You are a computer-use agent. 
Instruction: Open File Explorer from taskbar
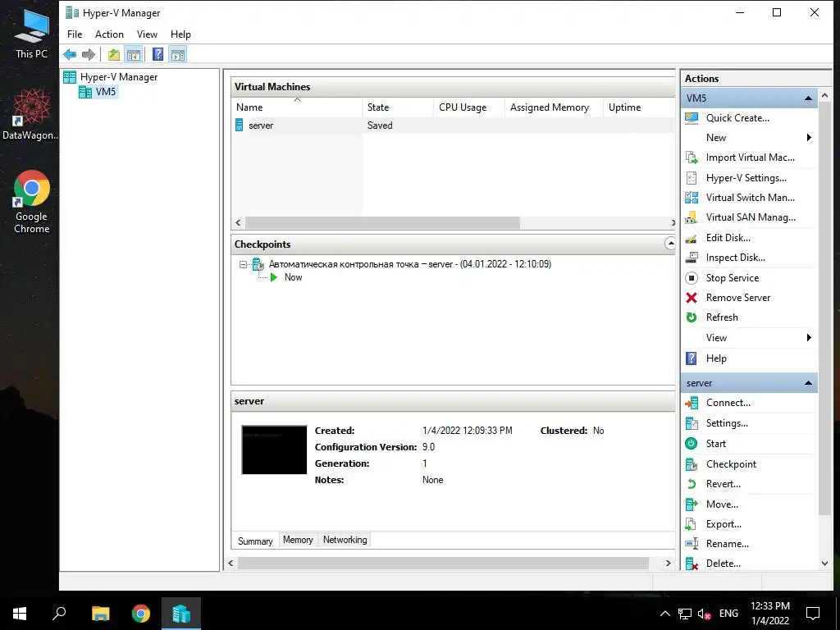pos(100,614)
